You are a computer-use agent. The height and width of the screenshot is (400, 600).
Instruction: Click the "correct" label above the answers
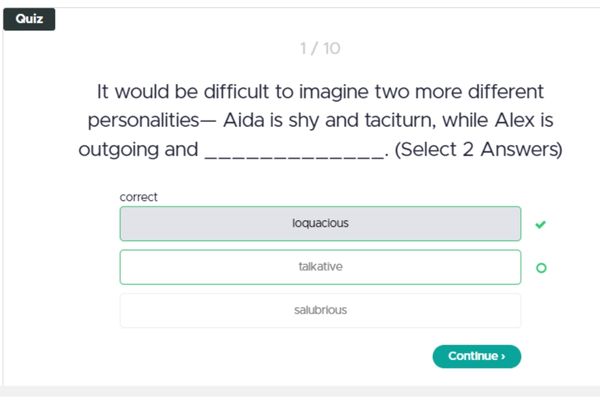[x=139, y=197]
